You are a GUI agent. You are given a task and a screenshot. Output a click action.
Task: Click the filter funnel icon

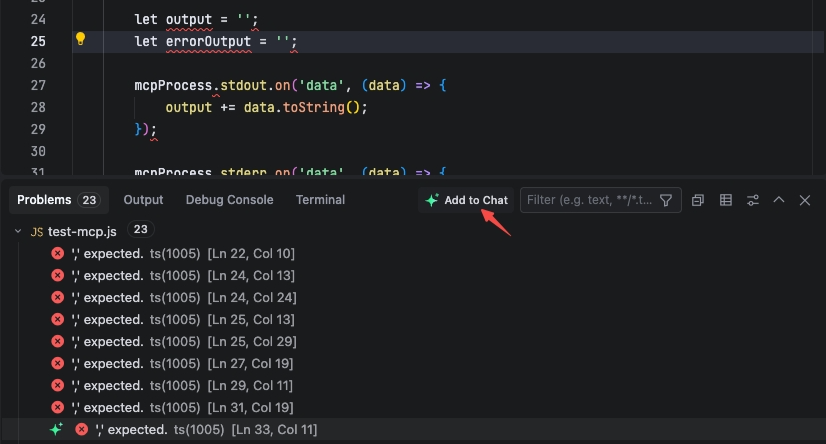(666, 200)
